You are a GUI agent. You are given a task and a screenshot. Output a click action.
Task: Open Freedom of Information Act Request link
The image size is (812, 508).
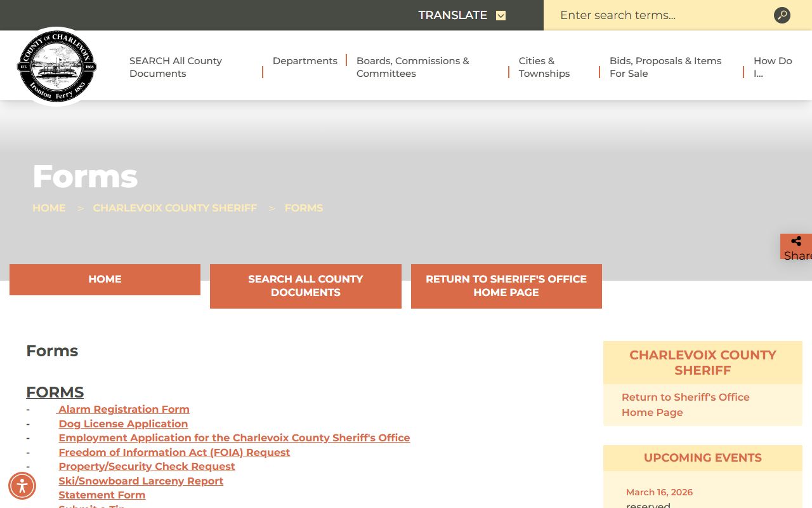(174, 452)
